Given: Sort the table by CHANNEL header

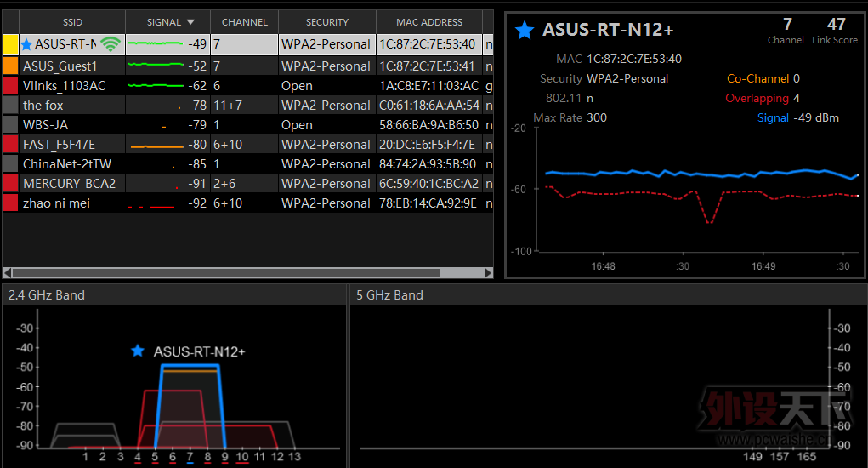Looking at the screenshot, I should (245, 22).
